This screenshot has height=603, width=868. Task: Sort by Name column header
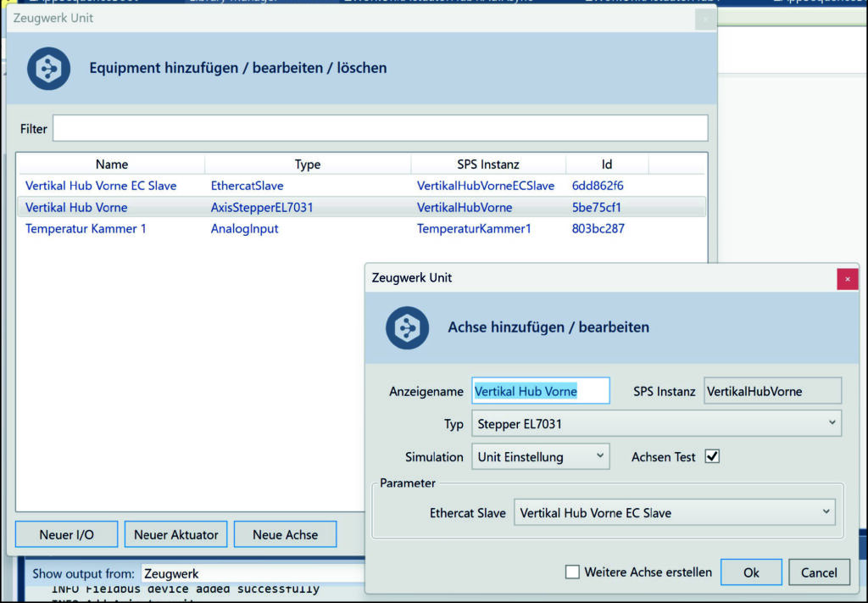pyautogui.click(x=111, y=164)
